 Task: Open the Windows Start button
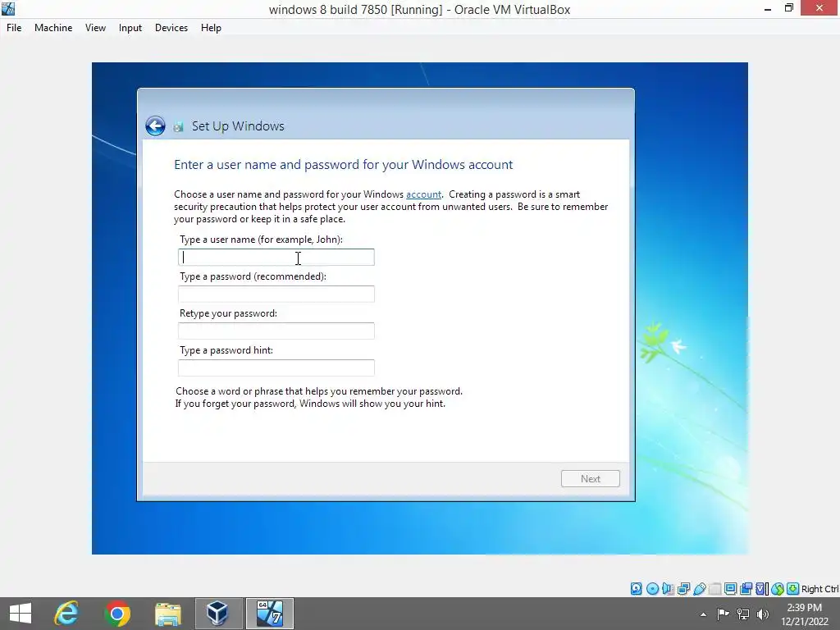coord(21,614)
